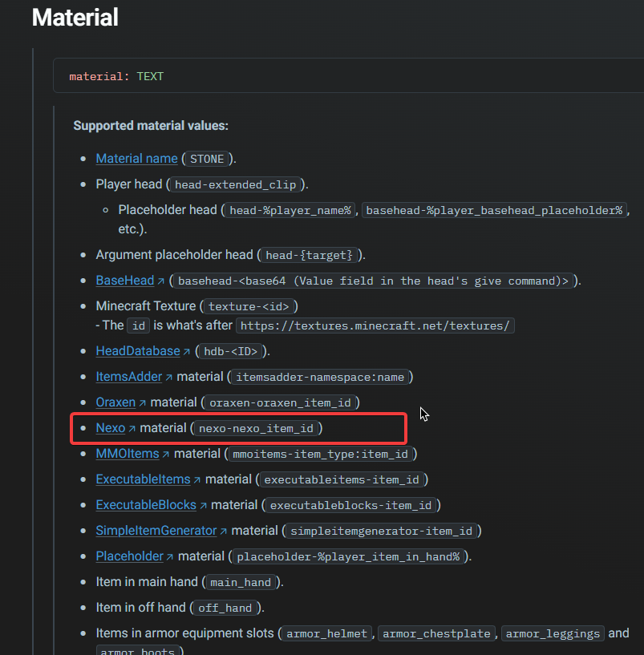Click external arrow icon beside Nexo
644x655 pixels.
coord(132,429)
